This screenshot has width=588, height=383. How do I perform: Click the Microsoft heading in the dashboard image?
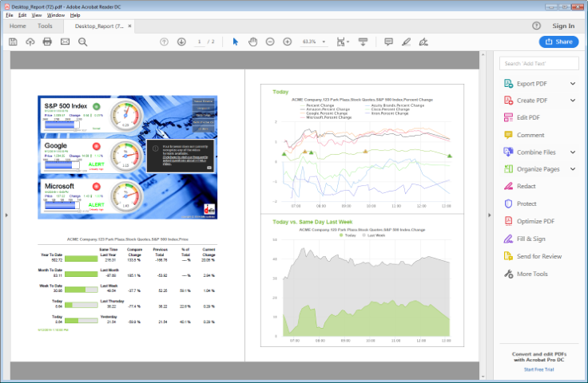pyautogui.click(x=59, y=186)
